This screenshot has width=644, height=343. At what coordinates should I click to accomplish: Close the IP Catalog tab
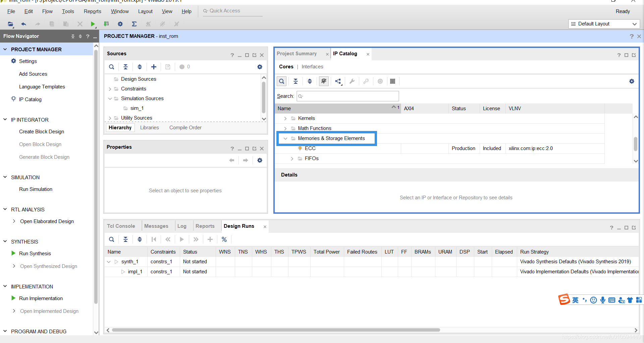pos(368,54)
